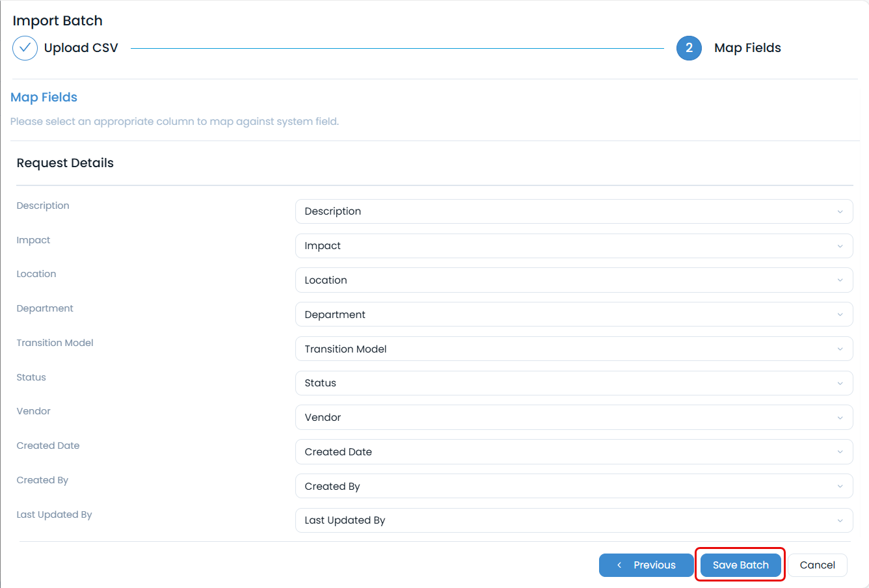The width and height of the screenshot is (869, 588).
Task: Click the Upload CSV completed checkmark icon
Action: tap(24, 47)
